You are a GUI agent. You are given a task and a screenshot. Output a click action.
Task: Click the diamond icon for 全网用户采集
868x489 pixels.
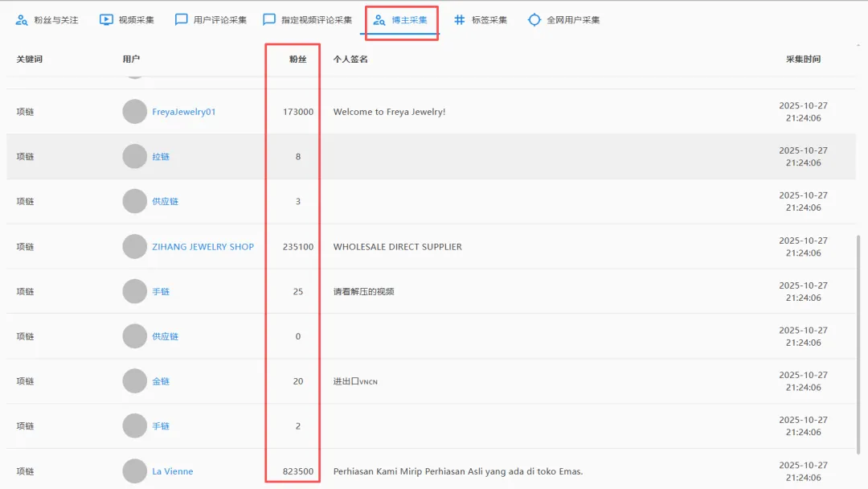[x=534, y=19]
